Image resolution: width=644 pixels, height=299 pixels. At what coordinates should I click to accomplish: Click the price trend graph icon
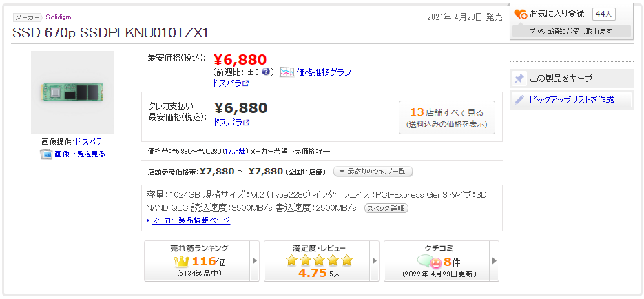(287, 72)
